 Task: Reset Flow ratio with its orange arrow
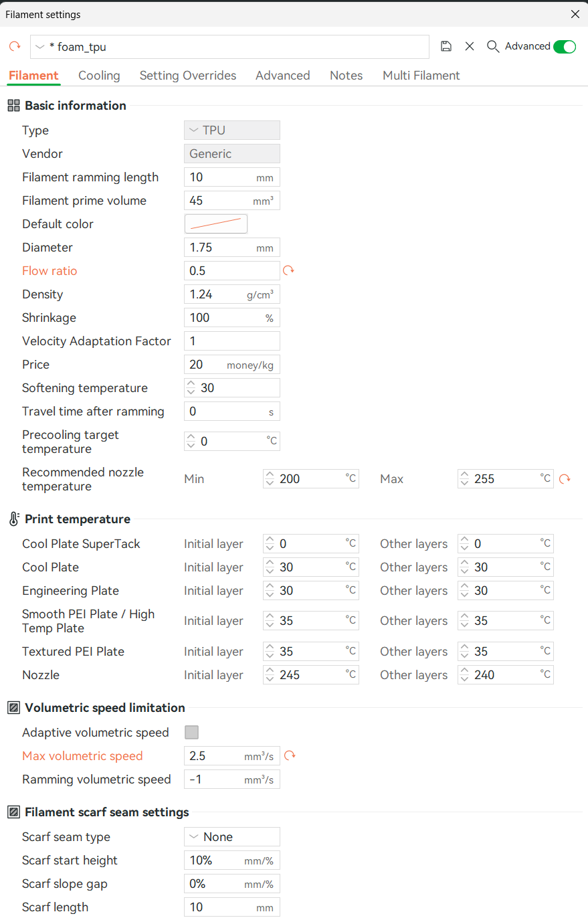point(288,270)
